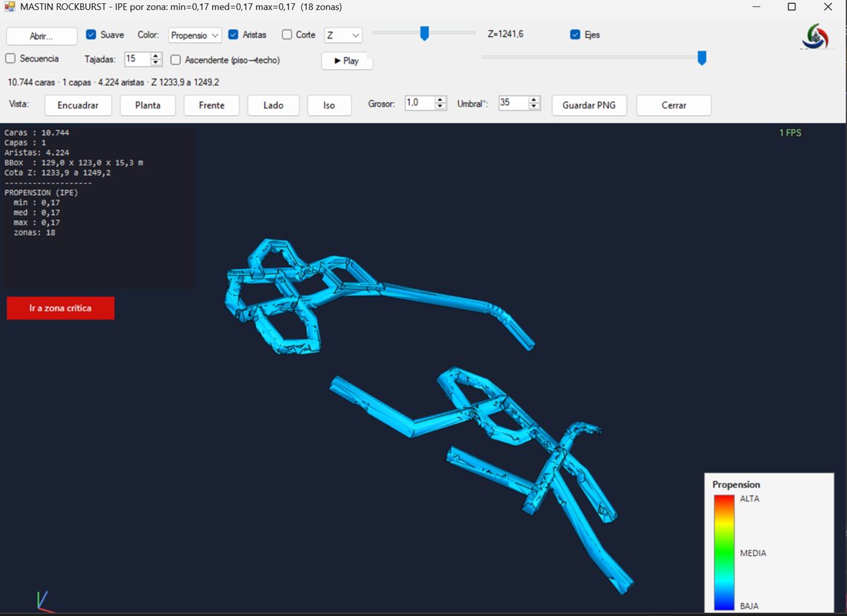Start playback with the Play button
The width and height of the screenshot is (847, 616).
click(x=346, y=61)
